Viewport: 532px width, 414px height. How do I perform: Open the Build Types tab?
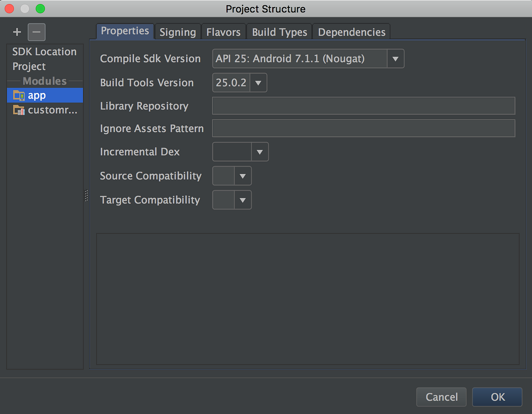tap(279, 32)
